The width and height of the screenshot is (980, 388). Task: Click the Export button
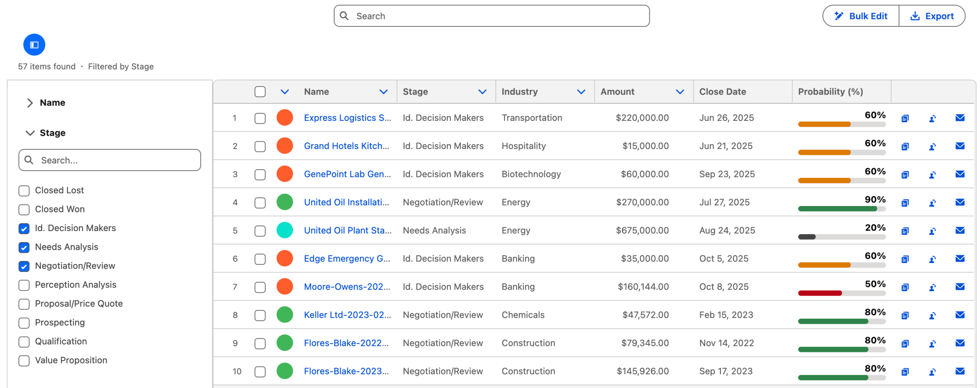pos(932,16)
